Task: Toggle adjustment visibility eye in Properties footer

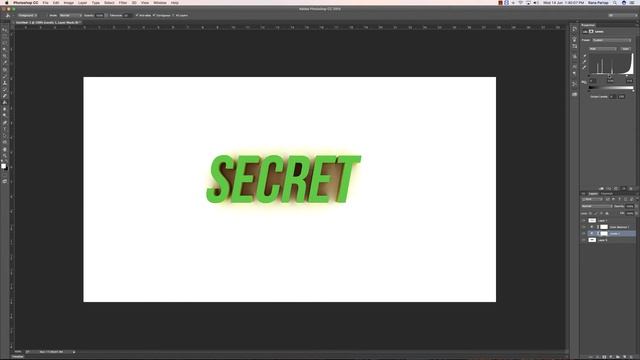Action: [624, 189]
